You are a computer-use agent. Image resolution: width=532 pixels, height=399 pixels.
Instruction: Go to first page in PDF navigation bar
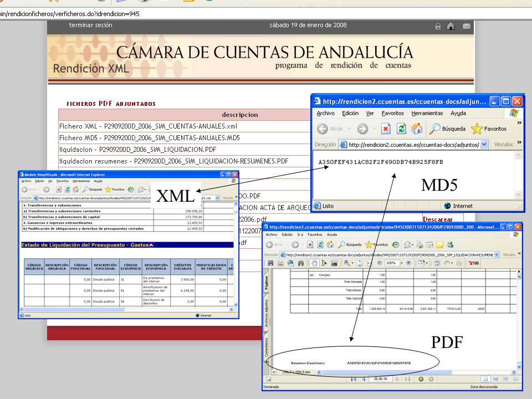(x=353, y=379)
